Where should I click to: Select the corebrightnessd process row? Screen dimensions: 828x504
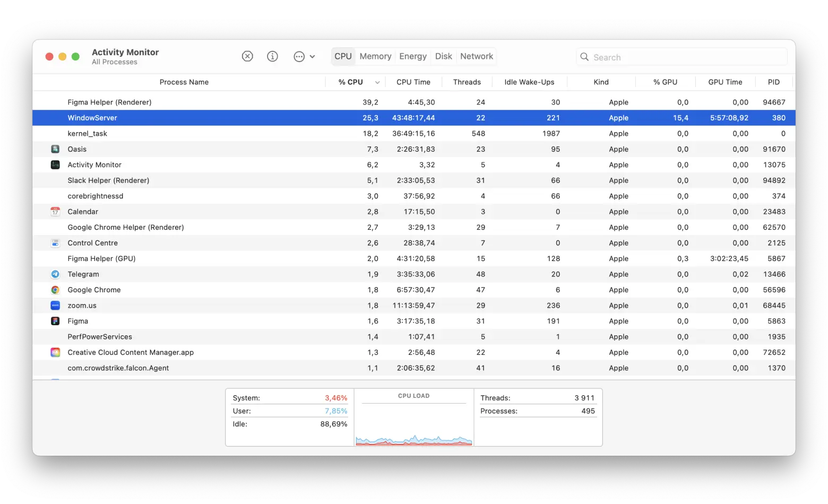(x=414, y=196)
